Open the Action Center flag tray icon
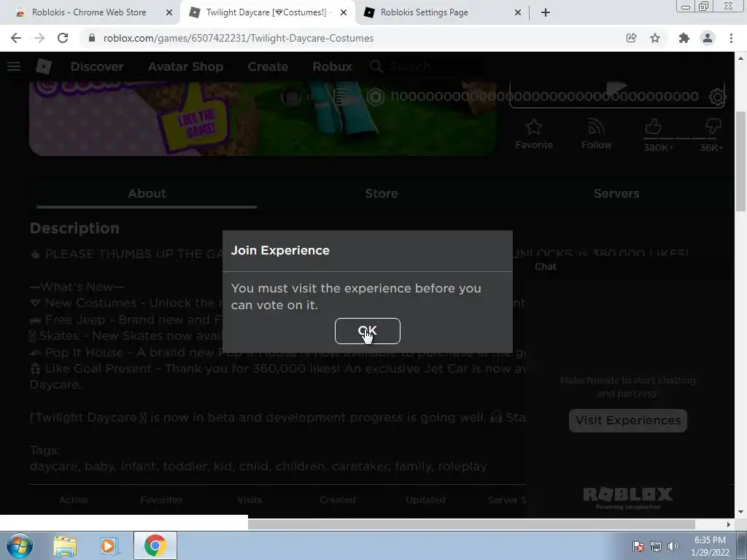 pyautogui.click(x=638, y=546)
